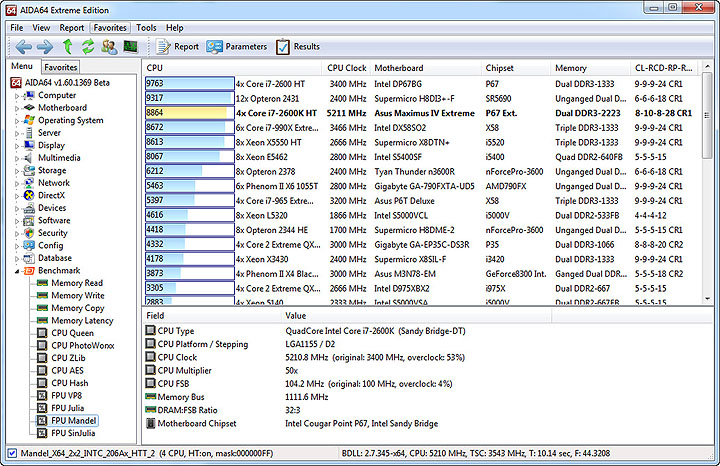
Task: Sort results by the Chipset column header
Action: click(x=516, y=68)
